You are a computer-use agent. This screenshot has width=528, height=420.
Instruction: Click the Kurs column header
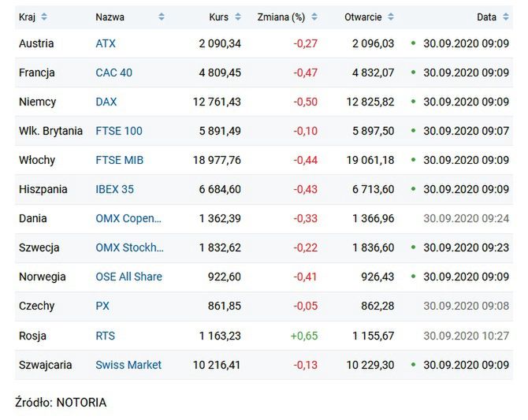[x=219, y=17]
